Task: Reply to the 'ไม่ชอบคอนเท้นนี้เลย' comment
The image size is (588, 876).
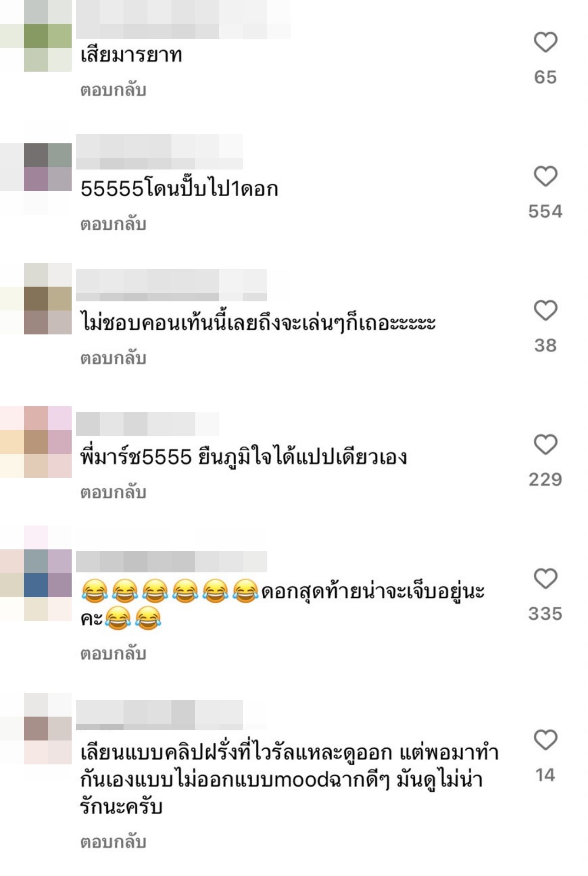Action: [113, 358]
